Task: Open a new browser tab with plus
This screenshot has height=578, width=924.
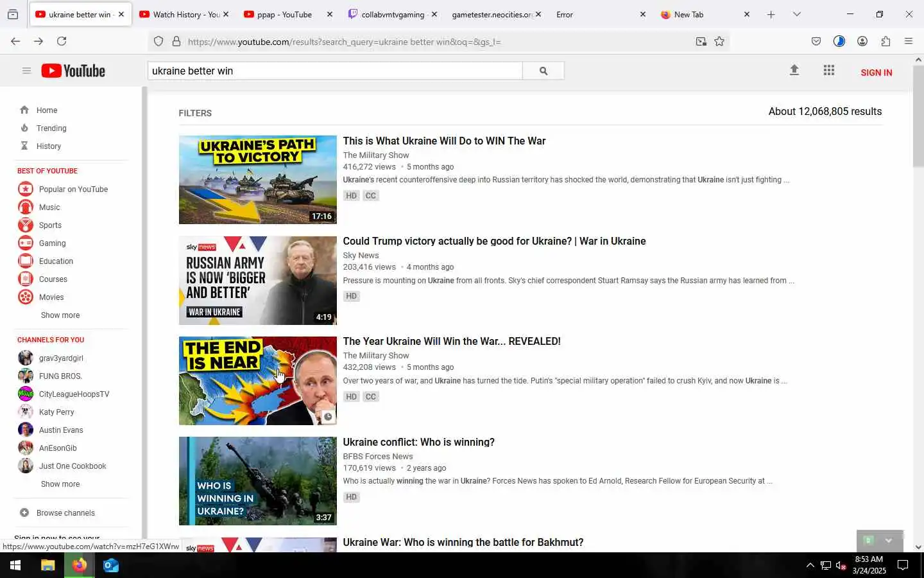Action: 771,14
